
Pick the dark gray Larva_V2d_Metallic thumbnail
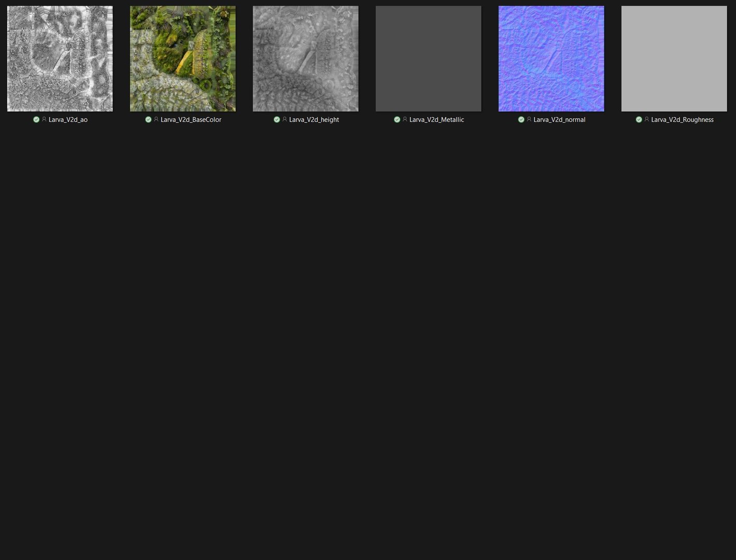429,59
